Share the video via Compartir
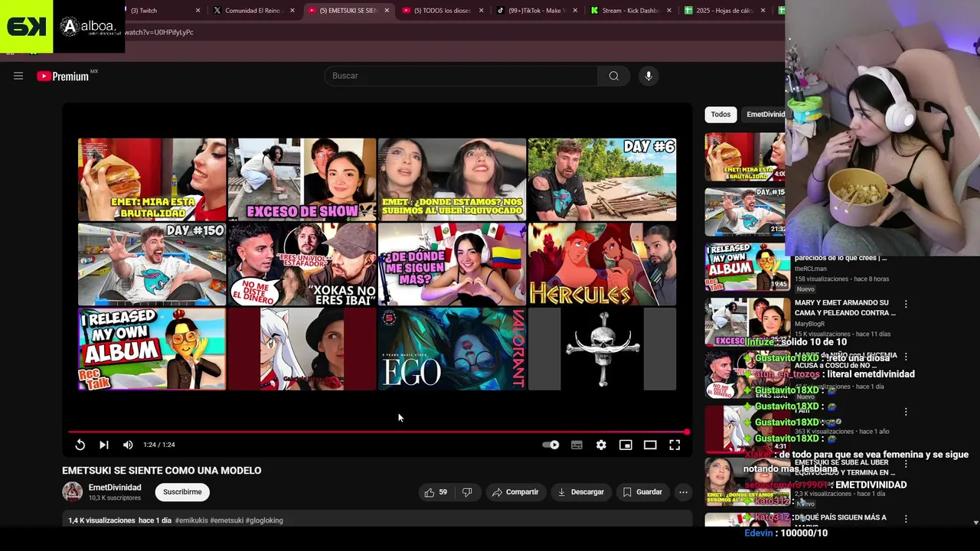The width and height of the screenshot is (980, 551). coord(515,492)
